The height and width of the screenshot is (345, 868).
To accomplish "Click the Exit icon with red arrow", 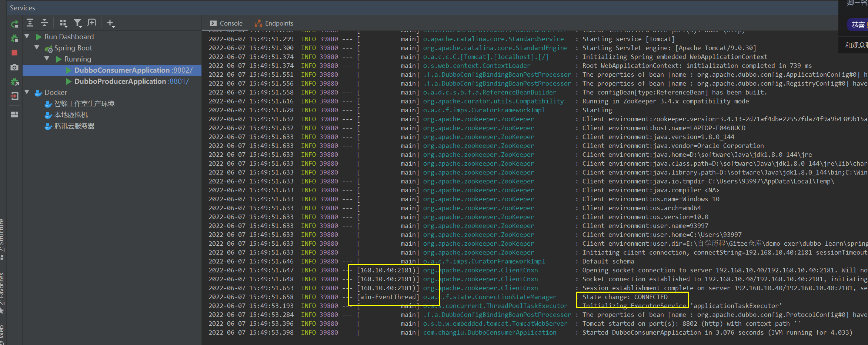I will [x=14, y=96].
